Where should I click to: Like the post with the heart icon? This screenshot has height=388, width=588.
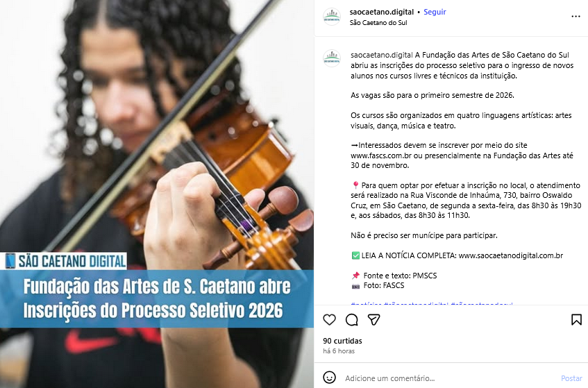tap(329, 320)
